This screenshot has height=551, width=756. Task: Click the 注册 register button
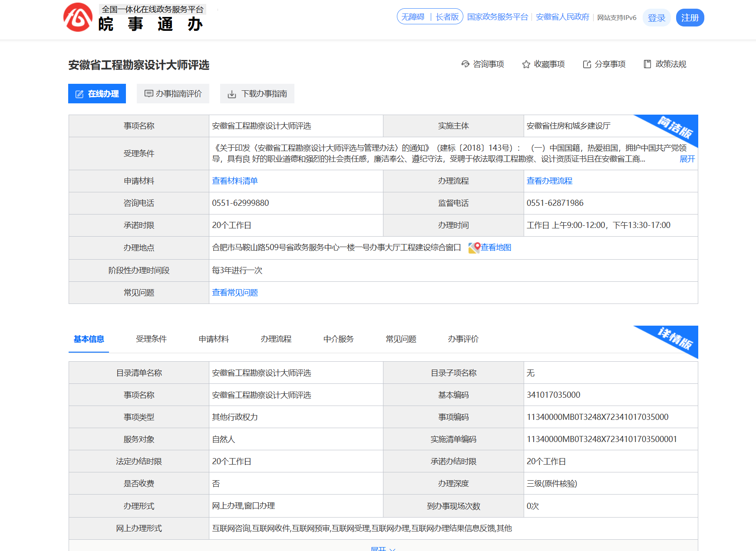(x=690, y=18)
